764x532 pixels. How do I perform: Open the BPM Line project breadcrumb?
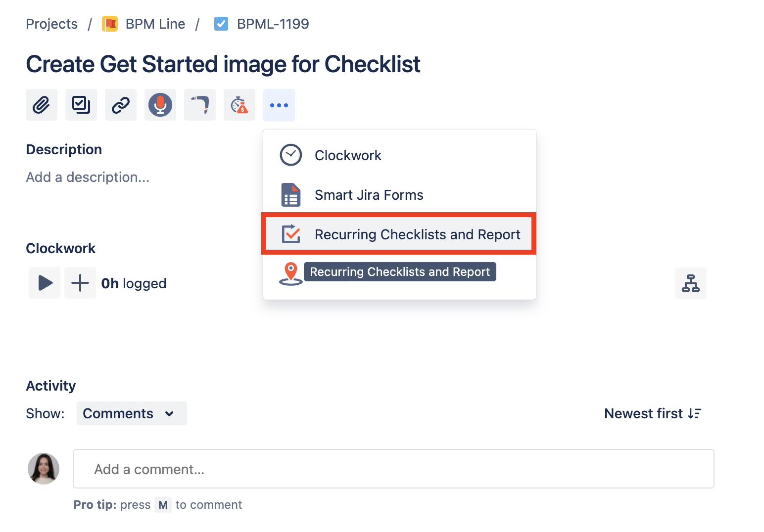coord(155,23)
